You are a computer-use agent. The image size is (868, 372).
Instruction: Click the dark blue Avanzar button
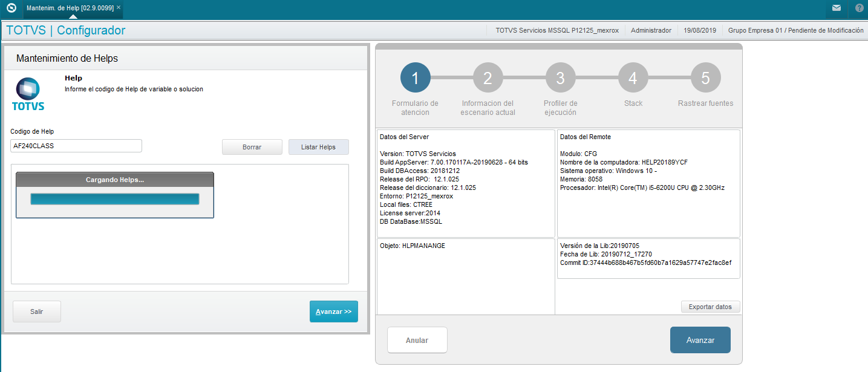point(700,340)
